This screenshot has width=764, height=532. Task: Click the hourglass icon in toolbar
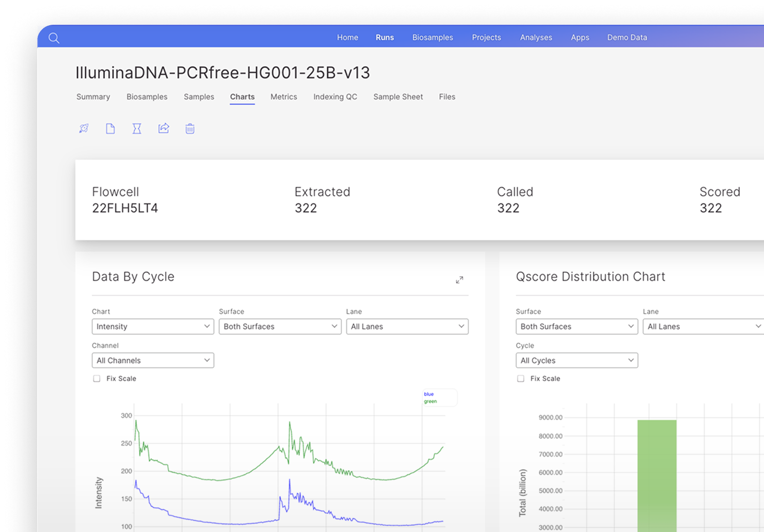pos(137,128)
